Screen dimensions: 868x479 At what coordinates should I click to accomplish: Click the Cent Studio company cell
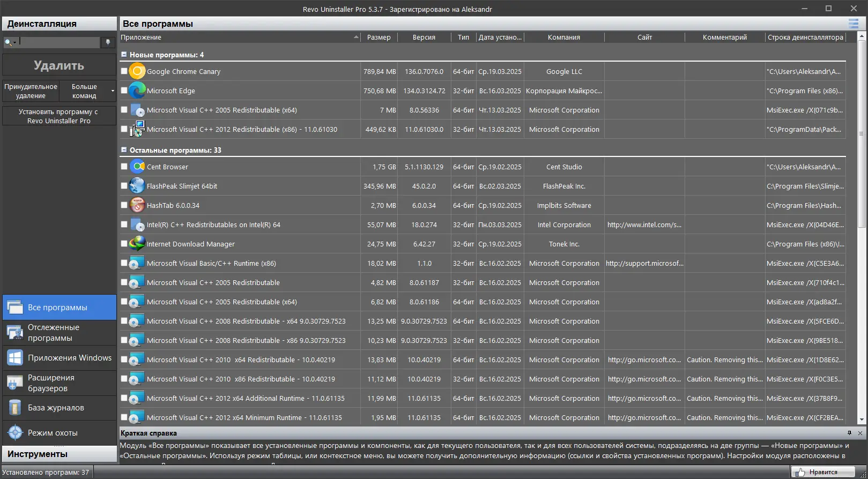pos(564,167)
